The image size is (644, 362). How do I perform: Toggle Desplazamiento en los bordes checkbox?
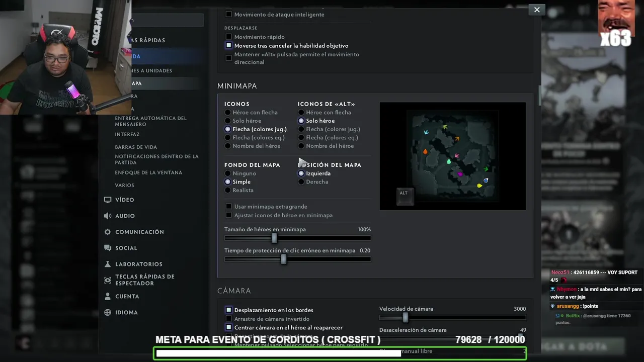(229, 310)
